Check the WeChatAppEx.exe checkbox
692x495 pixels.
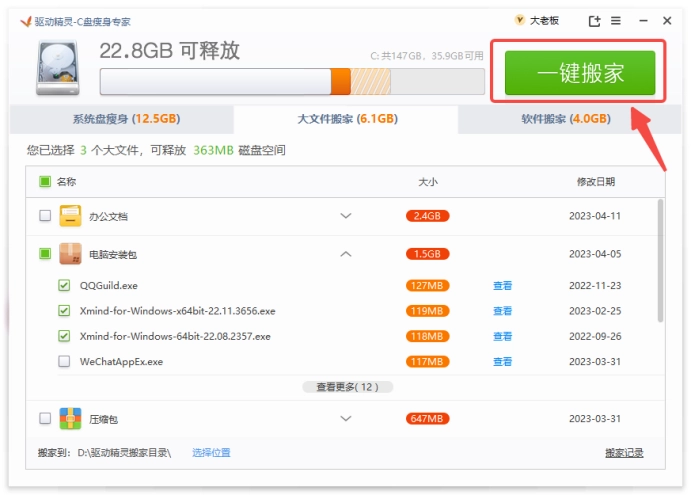(x=64, y=361)
